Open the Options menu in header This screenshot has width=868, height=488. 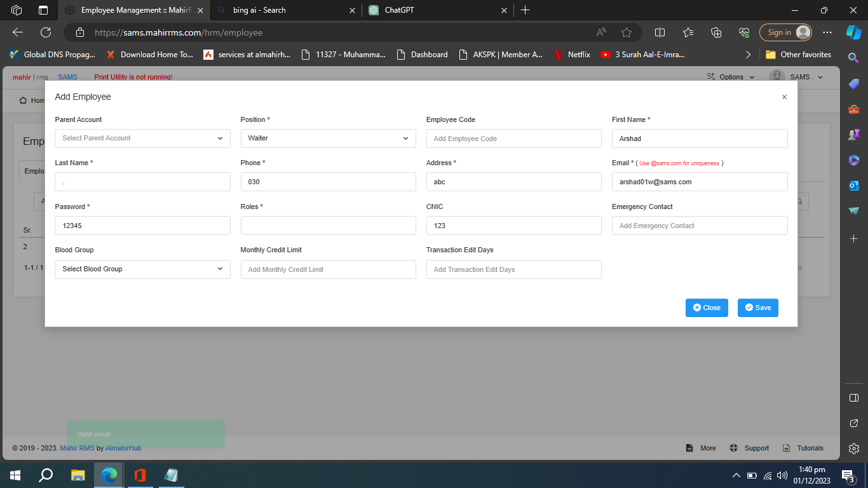pyautogui.click(x=731, y=77)
